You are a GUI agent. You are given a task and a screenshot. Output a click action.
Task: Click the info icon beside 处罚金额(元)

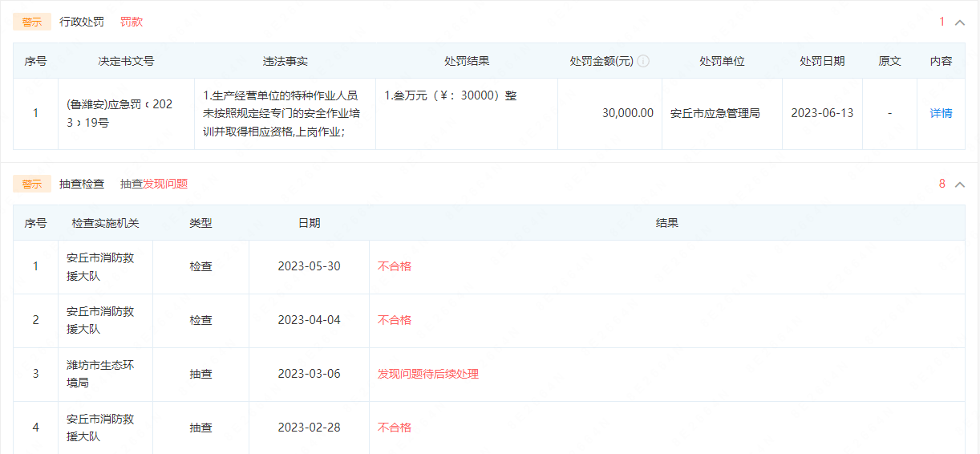coord(643,61)
